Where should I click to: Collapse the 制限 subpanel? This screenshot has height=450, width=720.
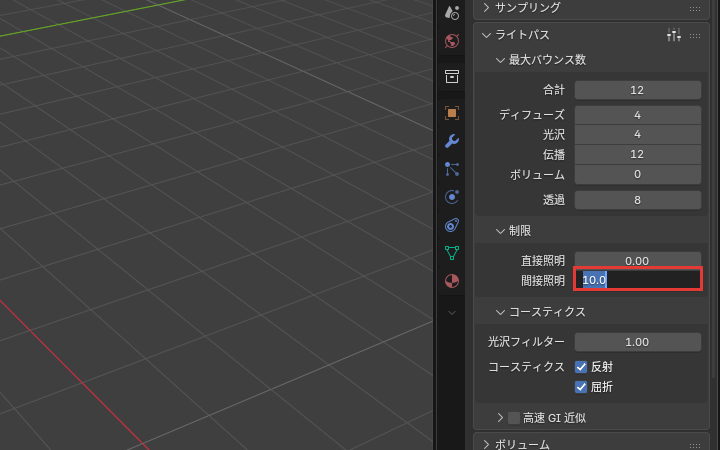(x=500, y=231)
